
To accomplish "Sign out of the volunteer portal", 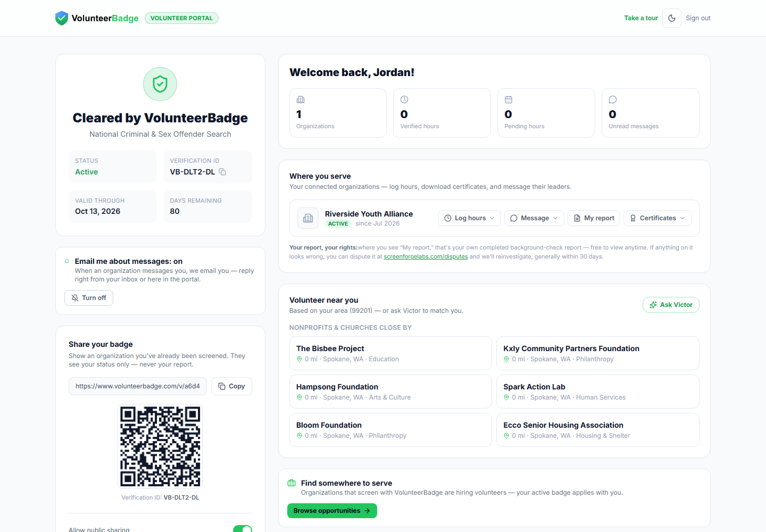I will [698, 18].
